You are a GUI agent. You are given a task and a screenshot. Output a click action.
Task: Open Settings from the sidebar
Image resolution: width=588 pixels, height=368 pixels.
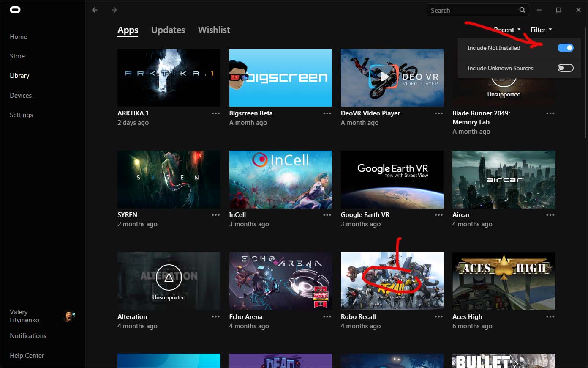(21, 115)
